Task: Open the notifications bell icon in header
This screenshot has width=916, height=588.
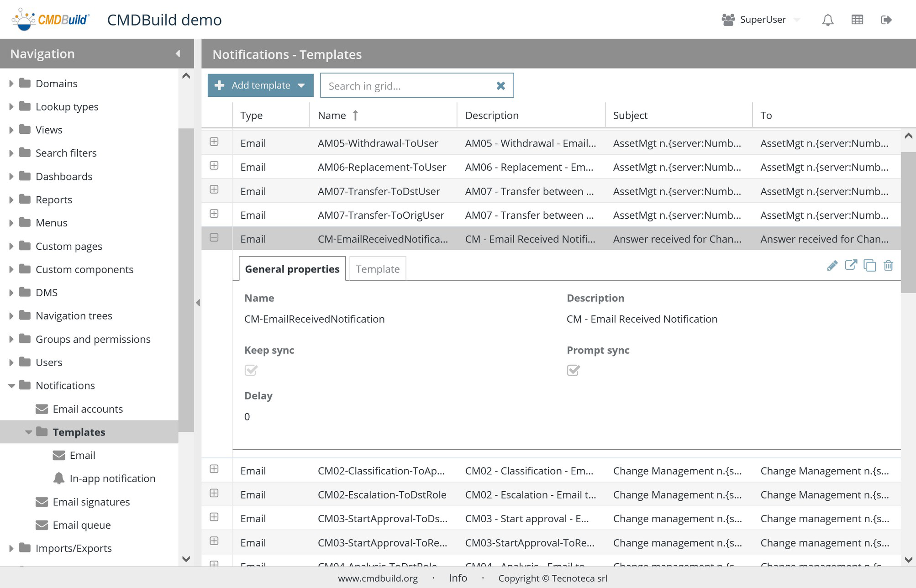Action: click(x=827, y=20)
